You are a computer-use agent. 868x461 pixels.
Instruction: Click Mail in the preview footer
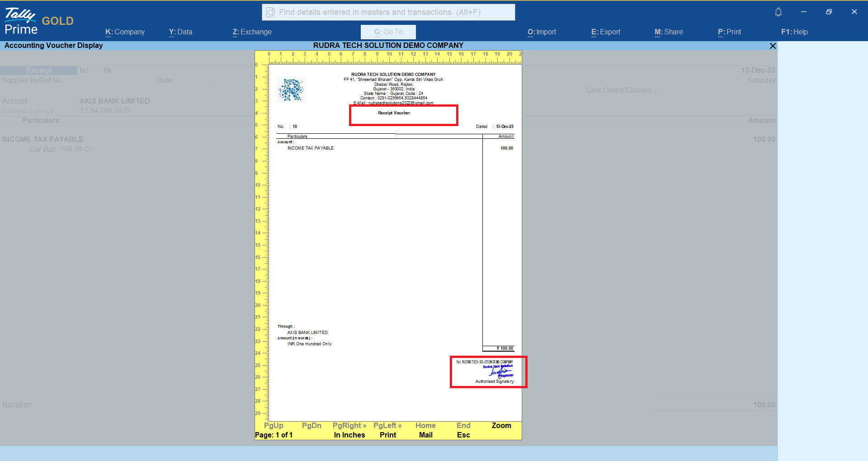pos(425,435)
